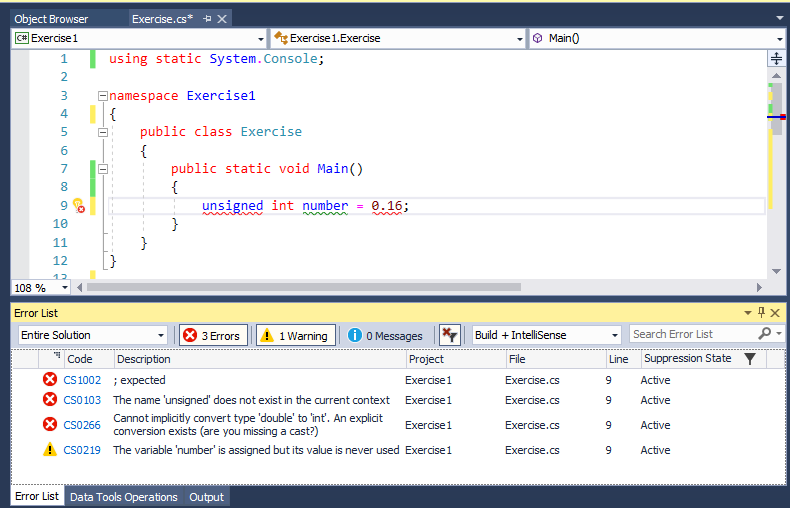Click the split editor window handle
Screen dimensions: 790x508
[776, 58]
